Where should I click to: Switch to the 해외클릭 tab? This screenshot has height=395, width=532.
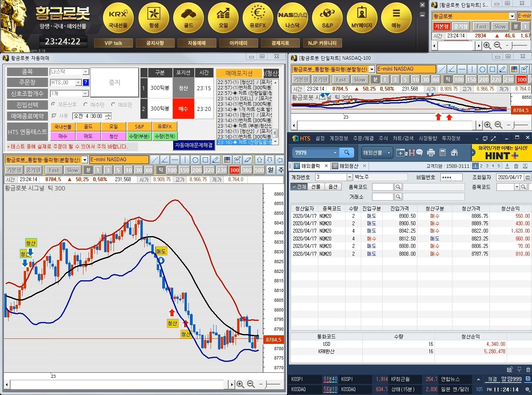[310, 166]
